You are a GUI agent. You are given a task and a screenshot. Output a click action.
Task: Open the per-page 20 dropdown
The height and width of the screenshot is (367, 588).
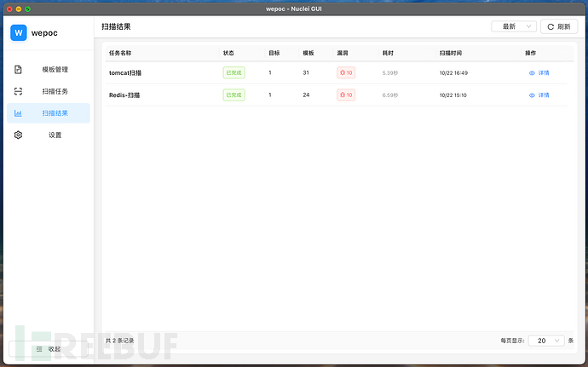(x=546, y=341)
